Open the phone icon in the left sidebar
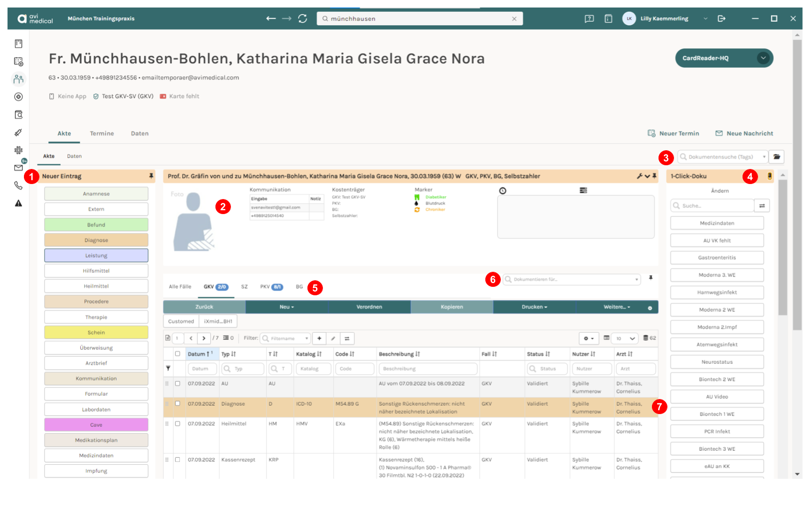Image resolution: width=812 pixels, height=507 pixels. (x=18, y=185)
